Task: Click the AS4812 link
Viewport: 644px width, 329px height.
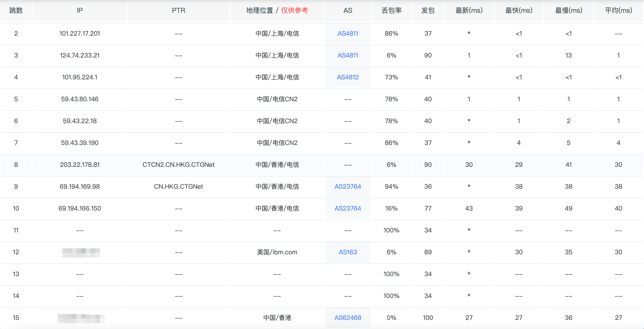Action: pos(348,77)
